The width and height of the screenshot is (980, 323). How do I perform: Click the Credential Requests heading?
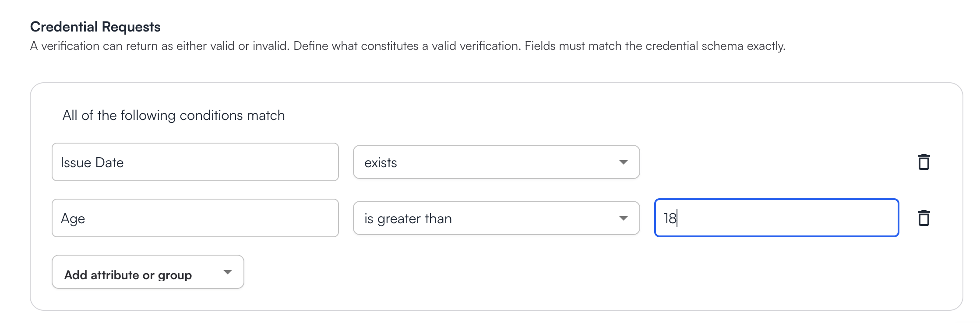tap(95, 27)
